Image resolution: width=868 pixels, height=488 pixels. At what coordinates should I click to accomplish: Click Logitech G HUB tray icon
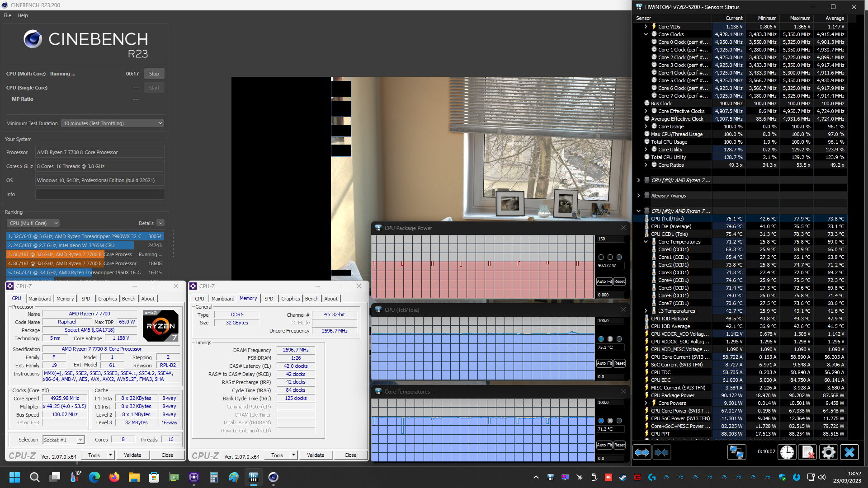(652, 477)
